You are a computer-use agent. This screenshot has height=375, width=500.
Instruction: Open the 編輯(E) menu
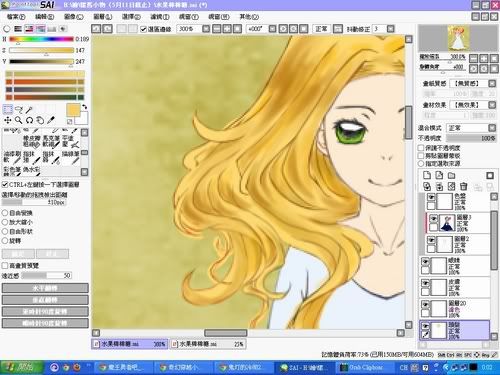tap(45, 16)
